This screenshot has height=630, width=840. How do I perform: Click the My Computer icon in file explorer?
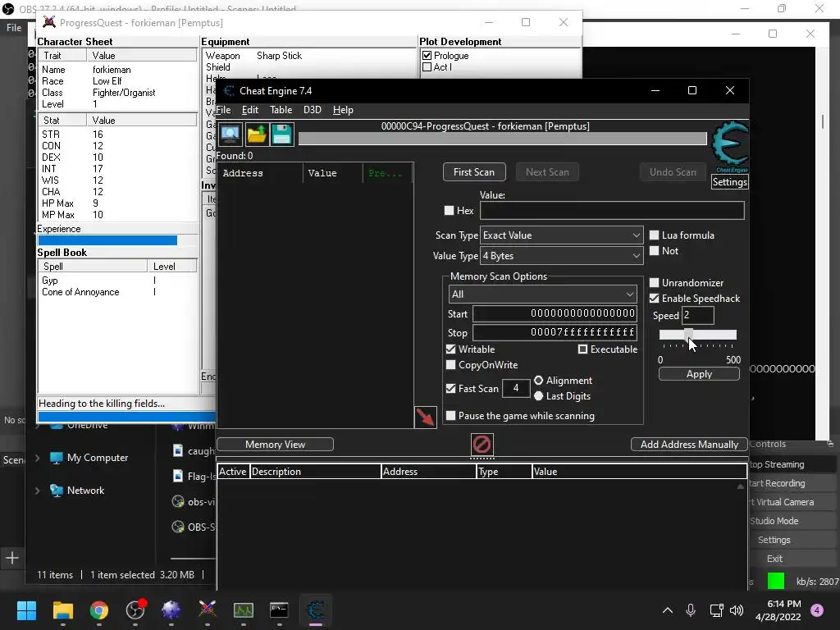(57, 458)
